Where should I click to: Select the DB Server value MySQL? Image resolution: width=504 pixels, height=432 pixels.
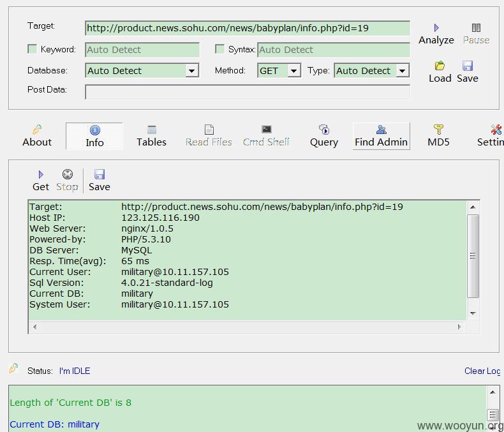click(137, 250)
